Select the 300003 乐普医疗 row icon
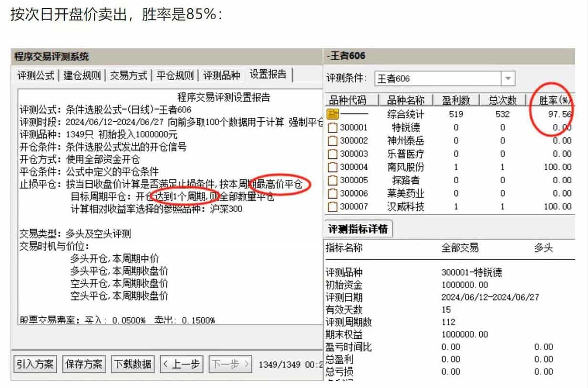588x388 pixels. click(x=332, y=154)
